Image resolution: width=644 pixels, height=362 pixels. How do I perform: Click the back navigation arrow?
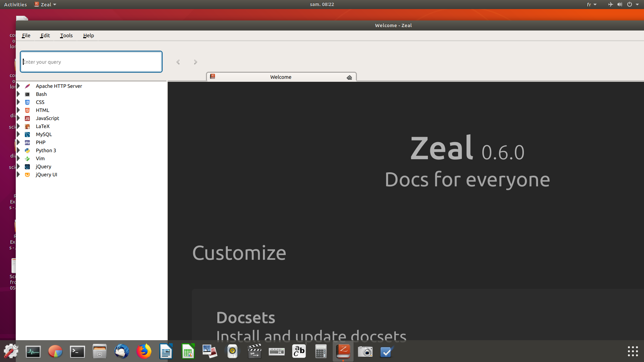[x=178, y=62]
